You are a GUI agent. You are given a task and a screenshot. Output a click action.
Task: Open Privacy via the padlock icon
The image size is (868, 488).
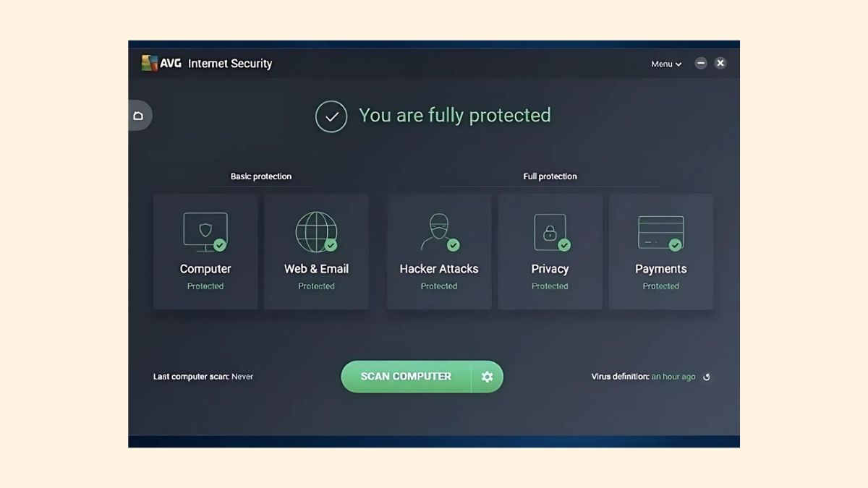coord(548,231)
